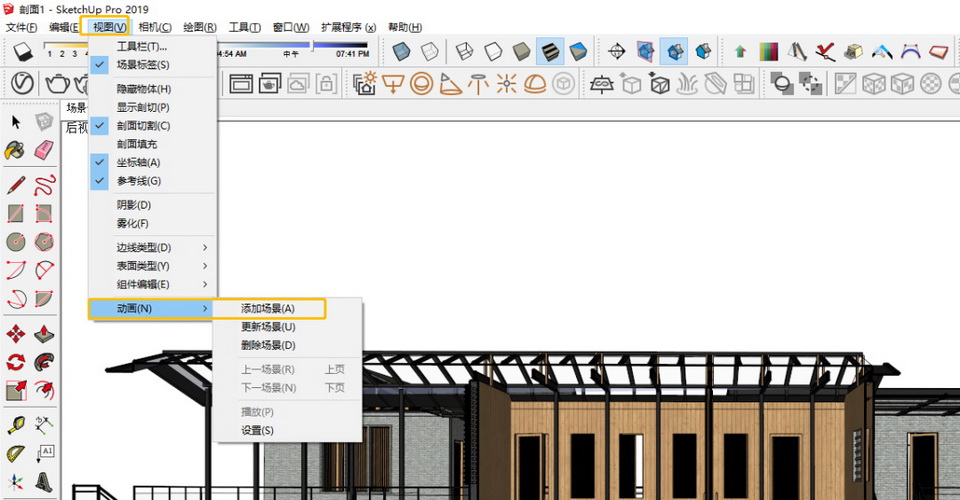Pick the Paint Bucket tool

16,150
